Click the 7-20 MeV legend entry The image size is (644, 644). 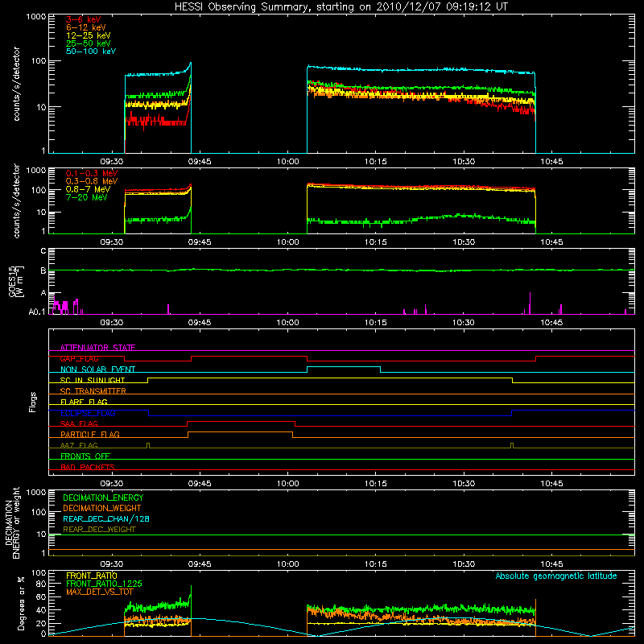point(86,197)
